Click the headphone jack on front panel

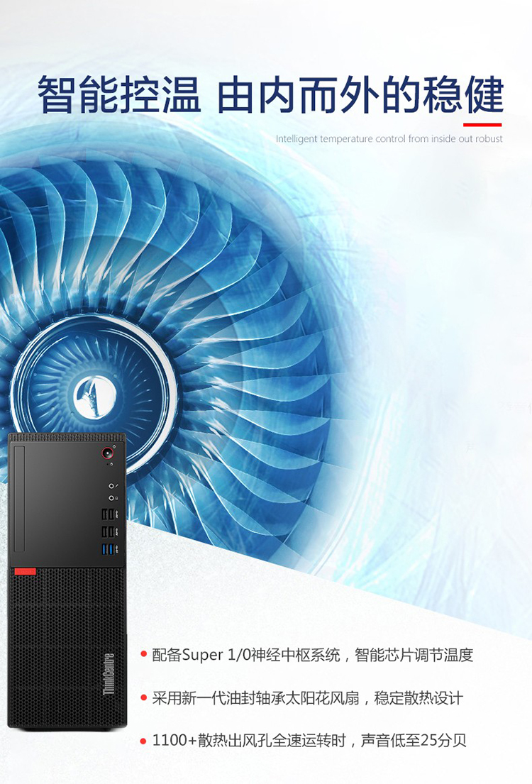click(111, 498)
